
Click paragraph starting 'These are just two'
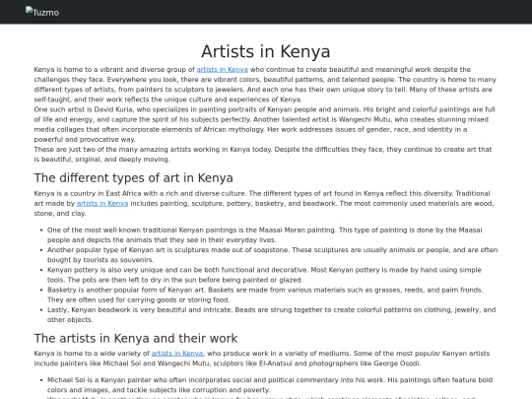tap(263, 155)
